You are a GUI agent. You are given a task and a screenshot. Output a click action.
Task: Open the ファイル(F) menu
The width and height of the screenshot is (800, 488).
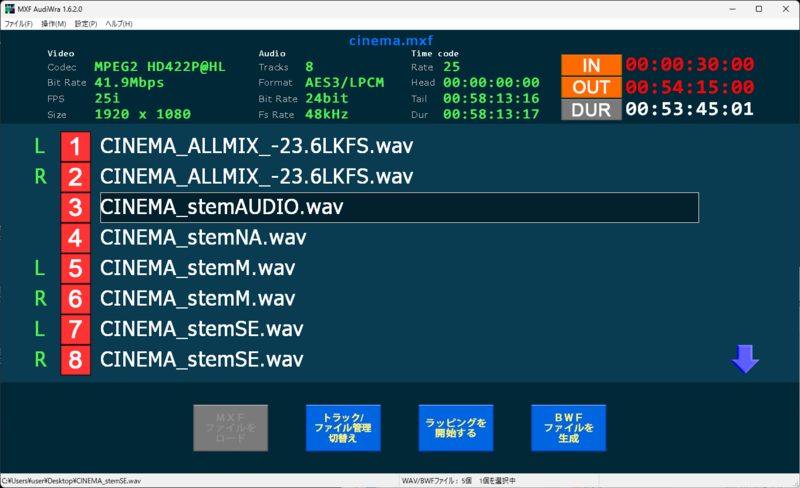(x=19, y=23)
